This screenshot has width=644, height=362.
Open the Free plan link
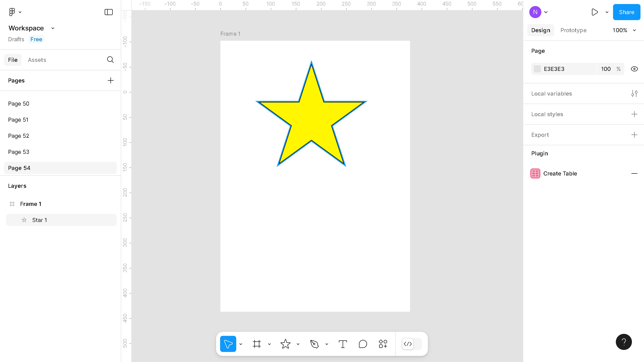[x=36, y=39]
